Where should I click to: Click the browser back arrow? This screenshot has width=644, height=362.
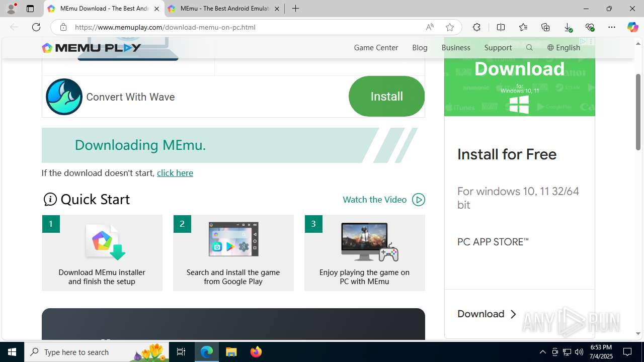coord(14,27)
